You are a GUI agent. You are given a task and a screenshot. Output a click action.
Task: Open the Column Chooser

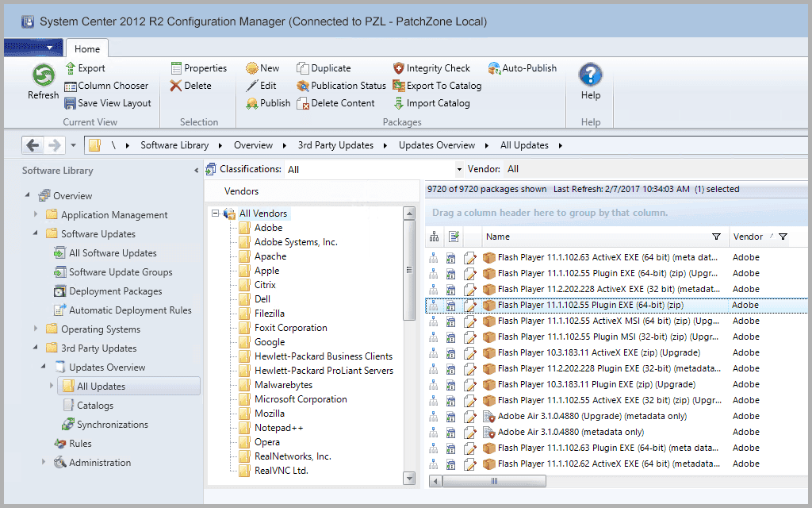tap(108, 86)
